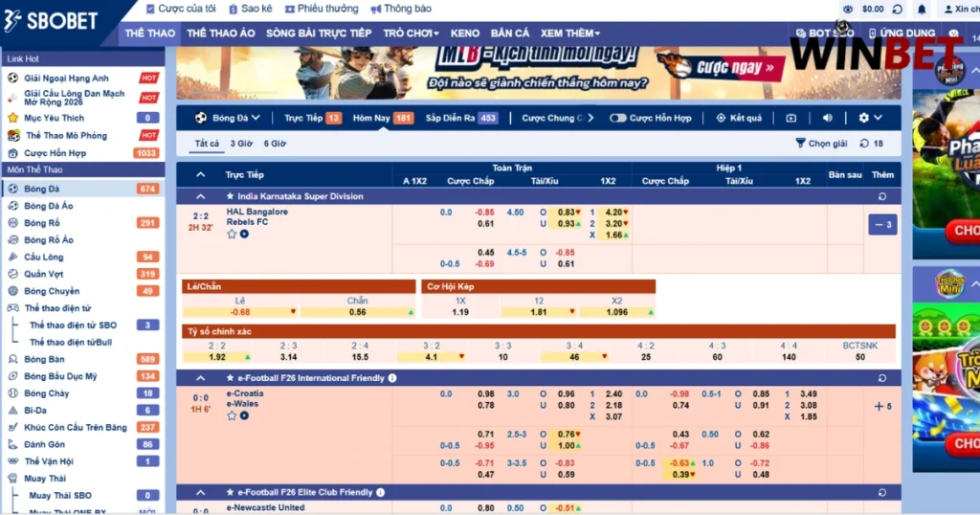Open the notifications bell
This screenshot has height=515, width=980.
click(x=922, y=10)
